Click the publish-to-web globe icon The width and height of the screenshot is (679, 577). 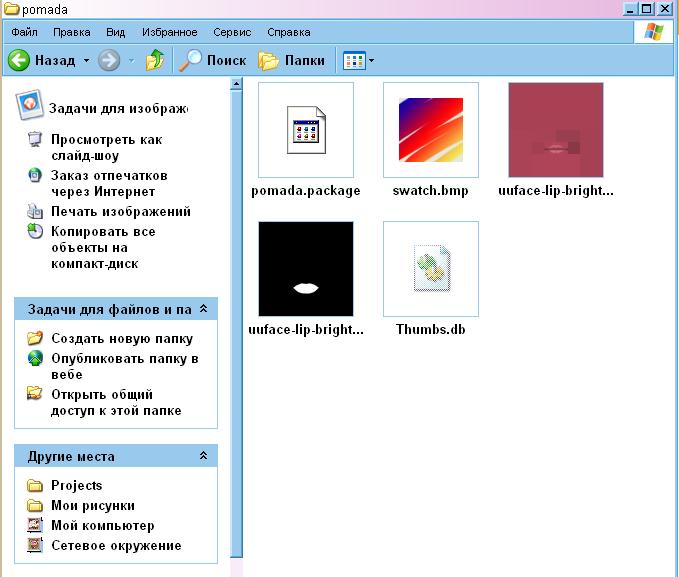click(x=35, y=358)
